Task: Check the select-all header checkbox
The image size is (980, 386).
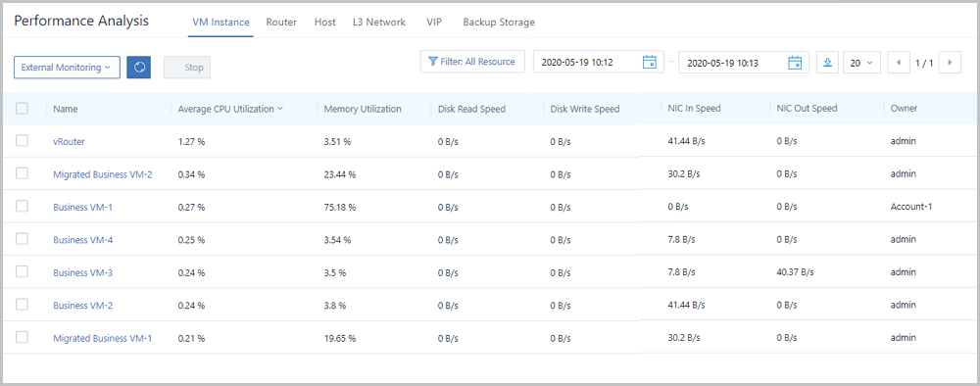Action: [x=22, y=108]
